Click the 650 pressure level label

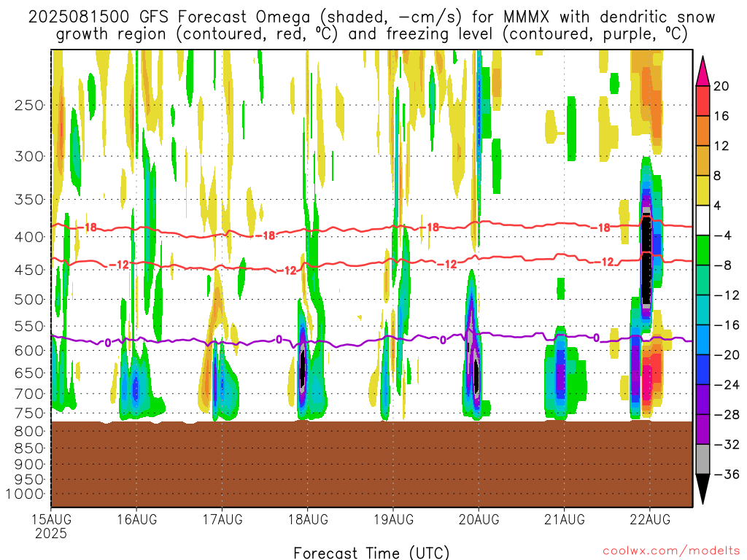pyautogui.click(x=29, y=373)
